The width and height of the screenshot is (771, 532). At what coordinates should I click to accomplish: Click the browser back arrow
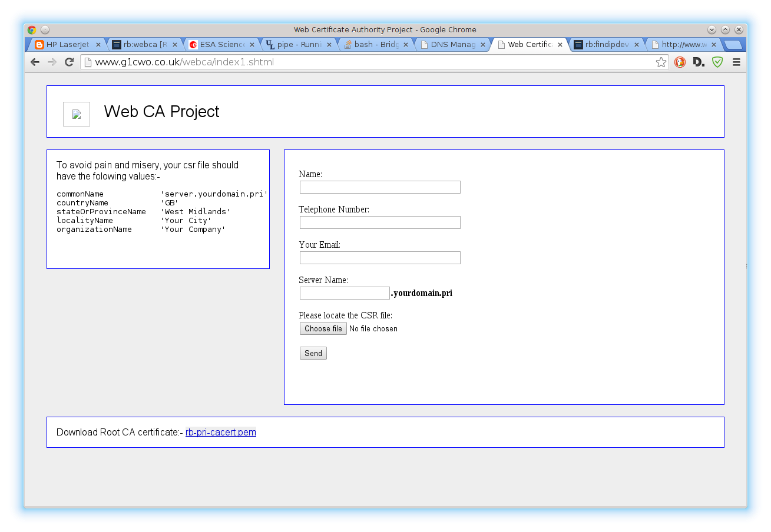pos(35,62)
